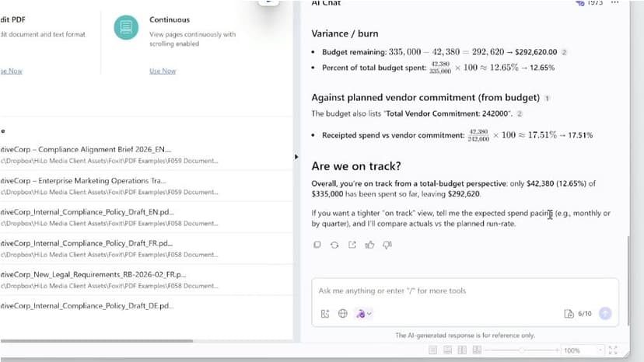This screenshot has height=362, width=644.
Task: Click the AI Chat vertical scrollbar
Action: (x=627, y=281)
